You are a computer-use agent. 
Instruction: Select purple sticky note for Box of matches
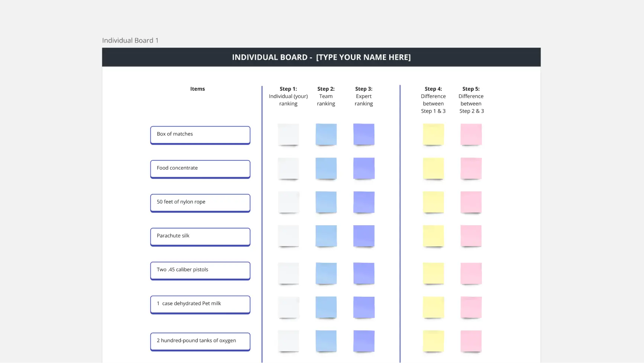(364, 134)
